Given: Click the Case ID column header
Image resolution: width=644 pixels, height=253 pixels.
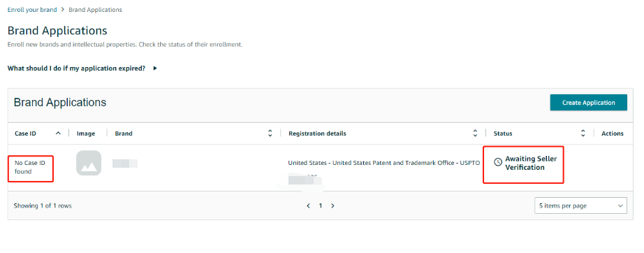Looking at the screenshot, I should [25, 133].
